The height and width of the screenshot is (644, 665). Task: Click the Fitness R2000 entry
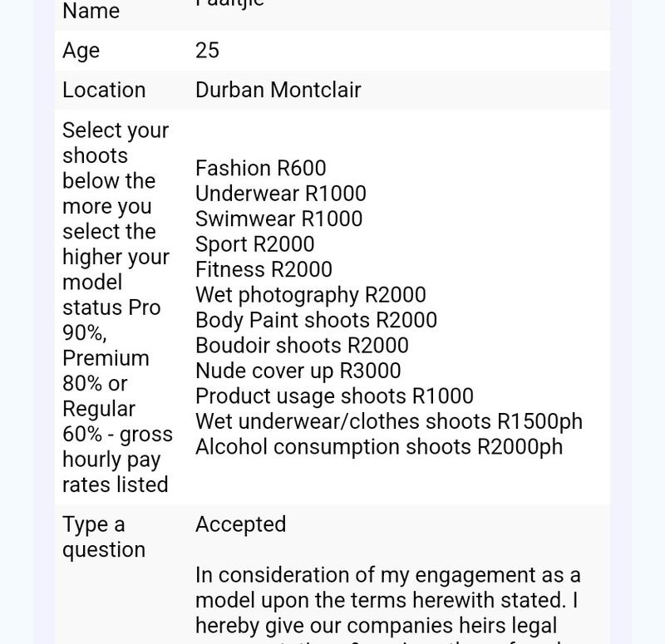tap(264, 269)
